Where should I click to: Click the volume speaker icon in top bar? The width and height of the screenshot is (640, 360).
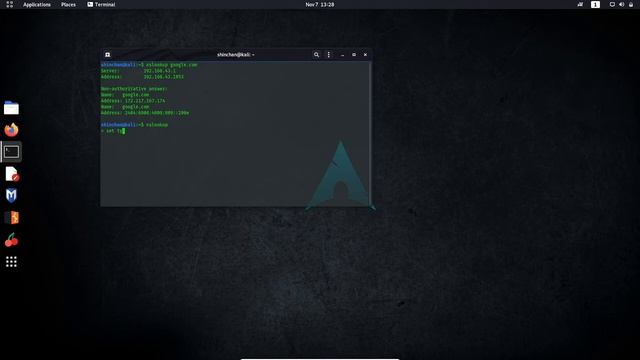pos(621,4)
